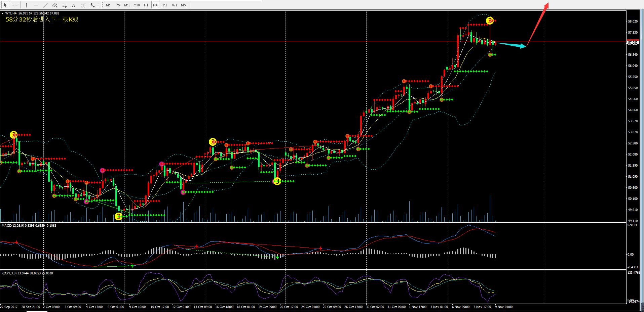
Task: Switch to the M15 timeframe
Action: pyautogui.click(x=127, y=5)
